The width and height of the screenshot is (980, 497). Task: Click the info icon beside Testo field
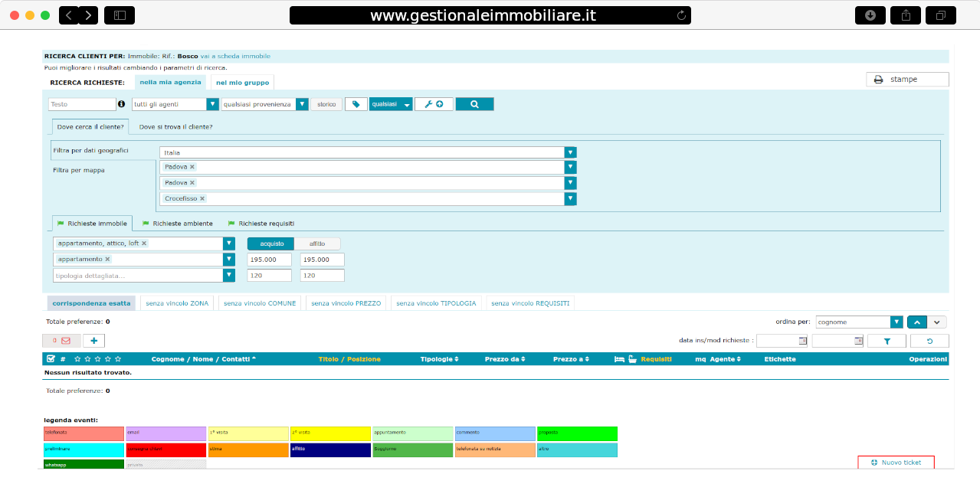121,104
